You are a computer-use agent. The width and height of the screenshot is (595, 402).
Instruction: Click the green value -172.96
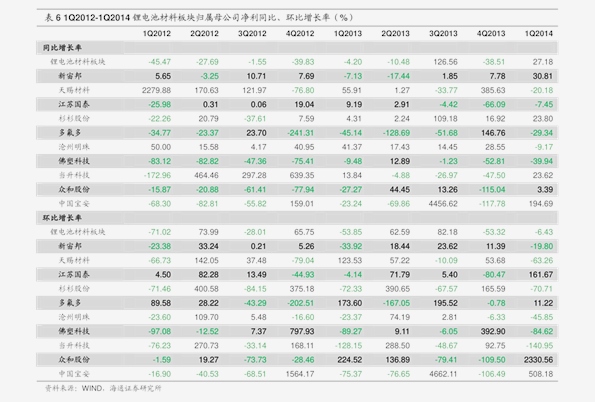tap(157, 175)
